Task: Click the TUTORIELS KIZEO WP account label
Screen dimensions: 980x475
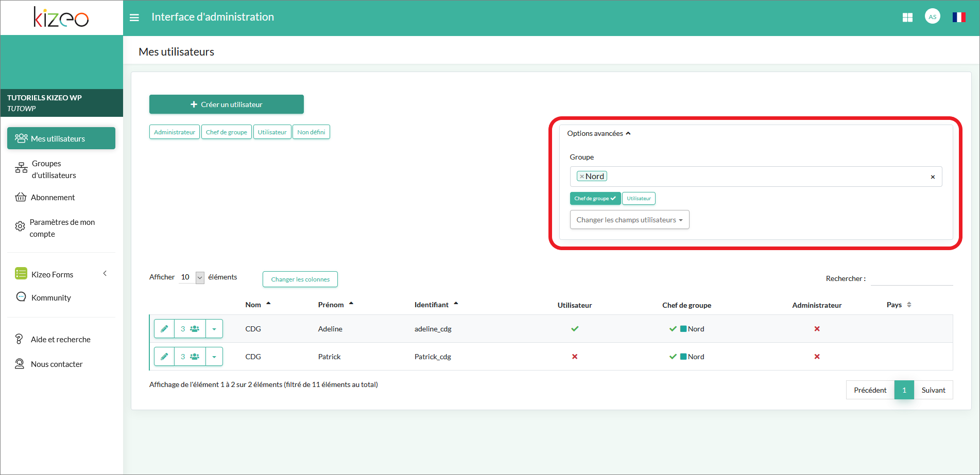Action: (x=44, y=98)
